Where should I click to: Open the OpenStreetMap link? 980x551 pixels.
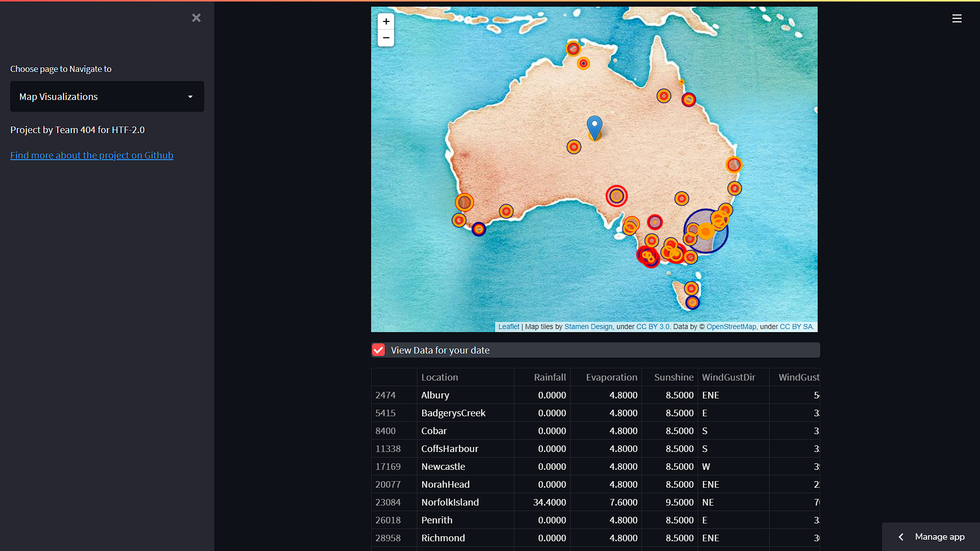click(x=731, y=327)
